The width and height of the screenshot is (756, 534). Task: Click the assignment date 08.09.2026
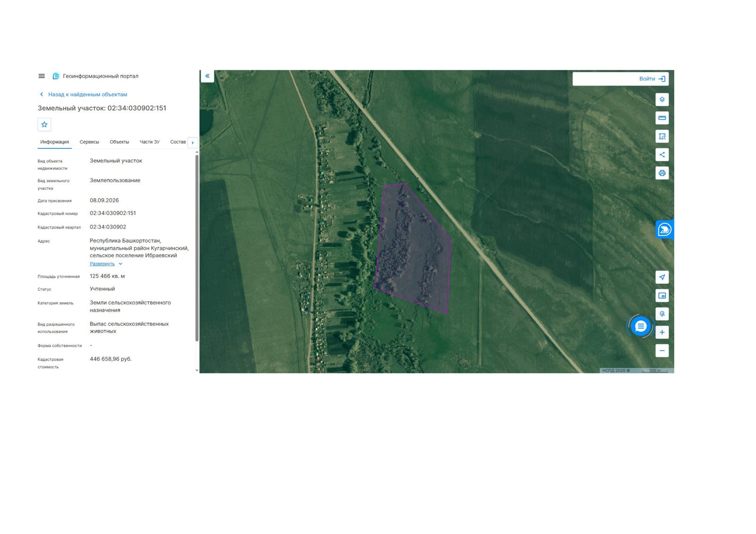point(104,201)
